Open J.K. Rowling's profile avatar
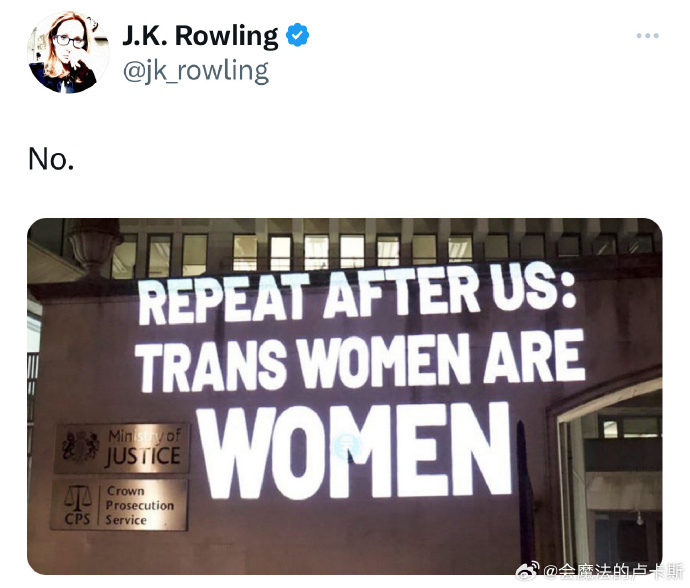The image size is (690, 588). tap(68, 53)
